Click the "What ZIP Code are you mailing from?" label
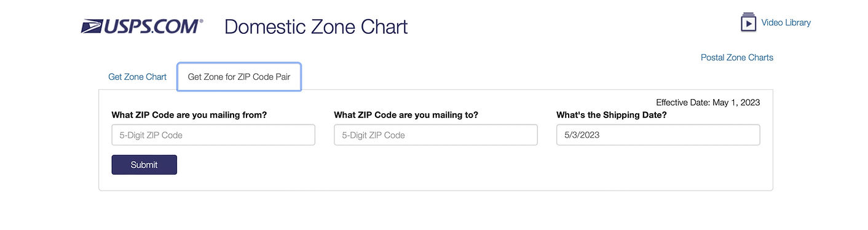The image size is (868, 230). pyautogui.click(x=189, y=115)
